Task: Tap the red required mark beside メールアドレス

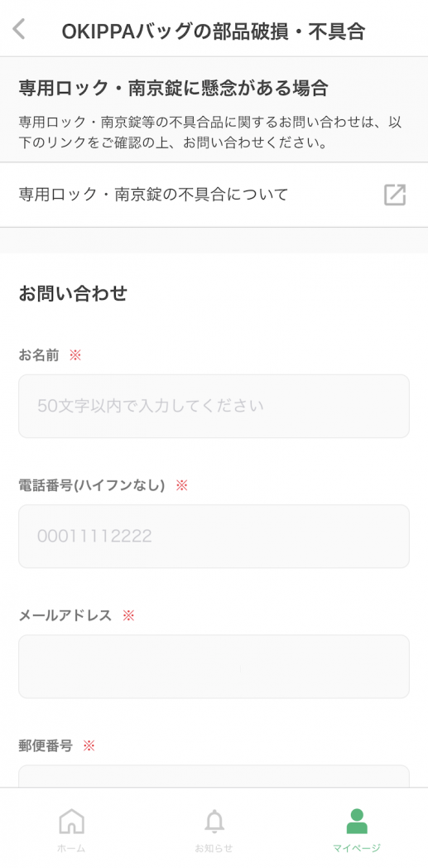Action: point(128,615)
